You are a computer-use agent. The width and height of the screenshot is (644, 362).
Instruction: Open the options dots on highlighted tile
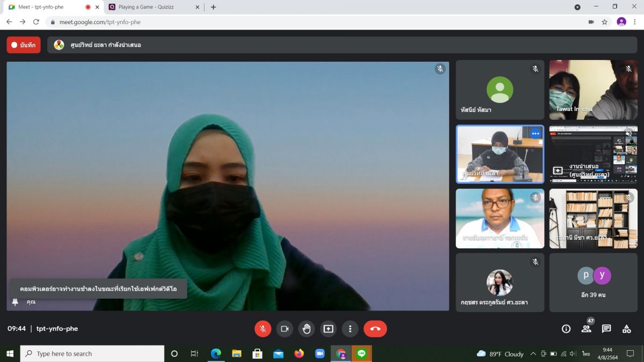pos(535,133)
